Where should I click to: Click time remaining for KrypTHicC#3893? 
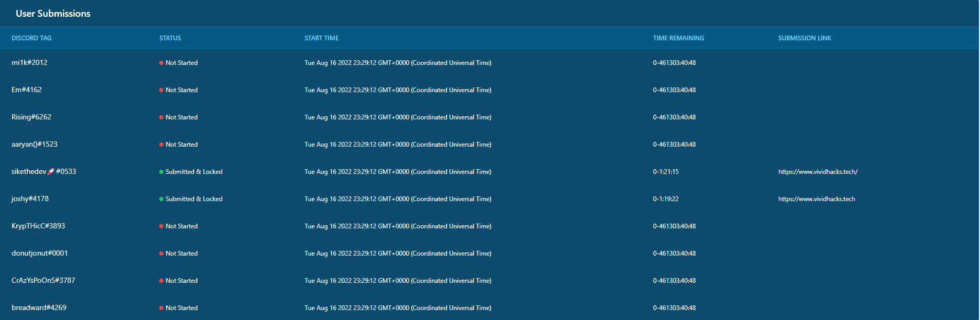[x=674, y=226]
